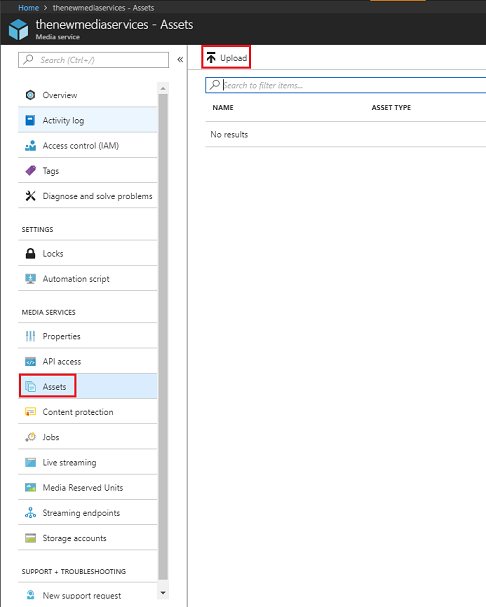Click the Access control (IAM) people icon

click(30, 146)
